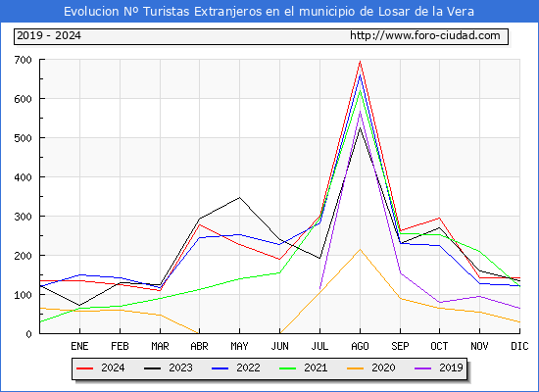
Task: Click the ENE month axis label
Action: pyautogui.click(x=79, y=346)
